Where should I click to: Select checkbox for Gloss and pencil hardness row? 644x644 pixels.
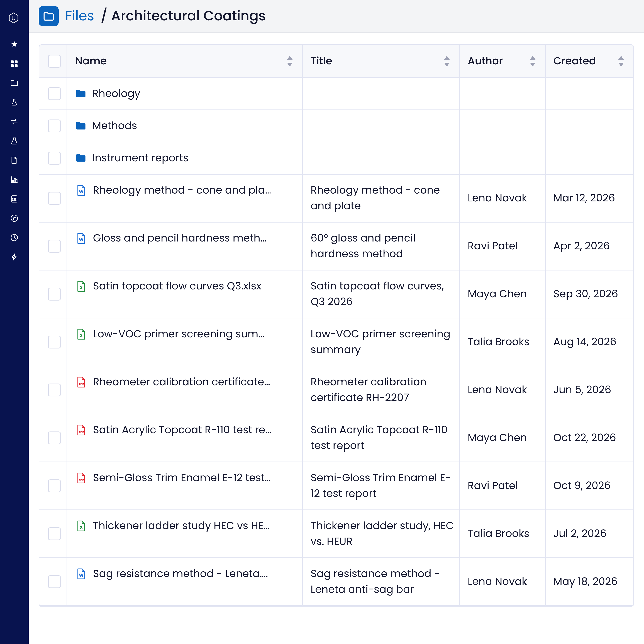tap(54, 246)
